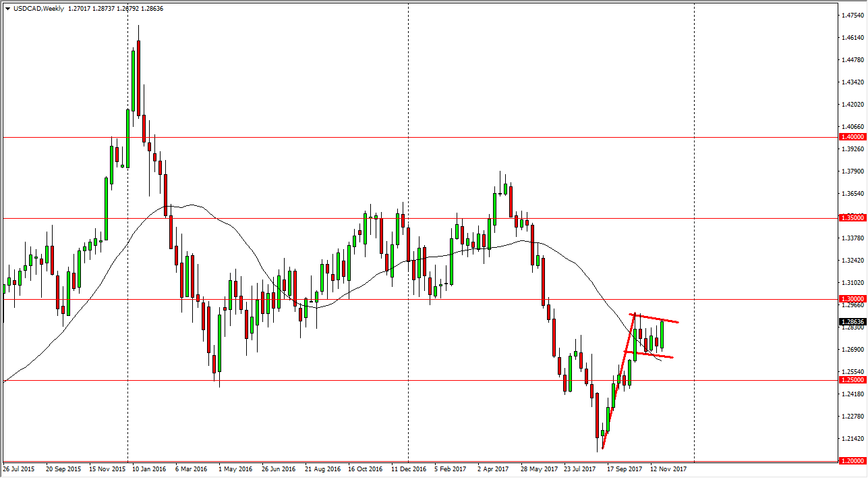Expand the USDCAD chart title dropdown arrow
The width and height of the screenshot is (868, 478).
[x=7, y=9]
